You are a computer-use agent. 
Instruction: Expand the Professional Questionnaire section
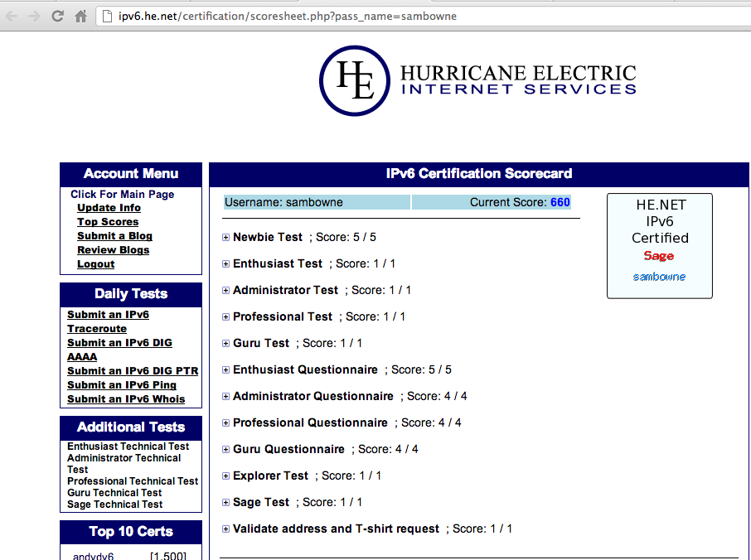pyautogui.click(x=225, y=423)
